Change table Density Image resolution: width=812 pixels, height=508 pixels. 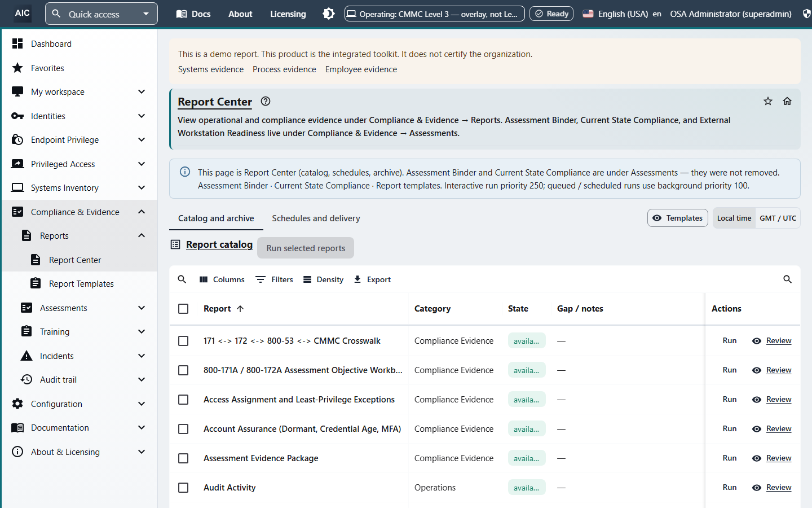click(323, 279)
